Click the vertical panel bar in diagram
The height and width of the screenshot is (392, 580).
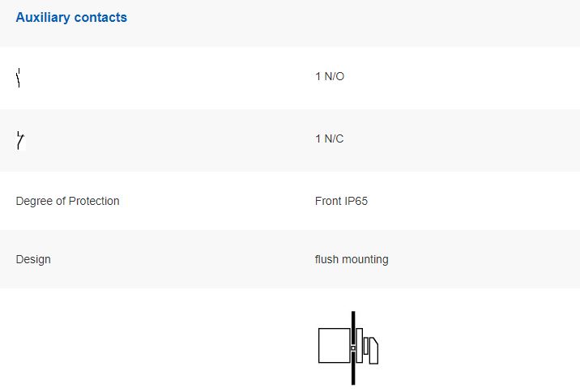(x=353, y=347)
